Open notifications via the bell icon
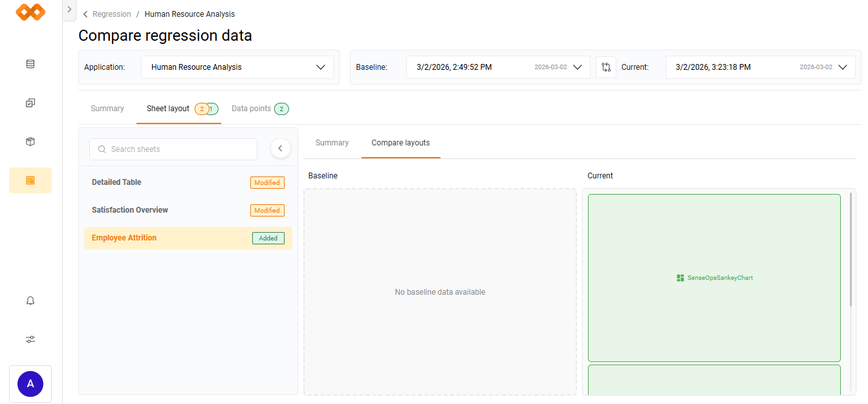 (x=30, y=300)
